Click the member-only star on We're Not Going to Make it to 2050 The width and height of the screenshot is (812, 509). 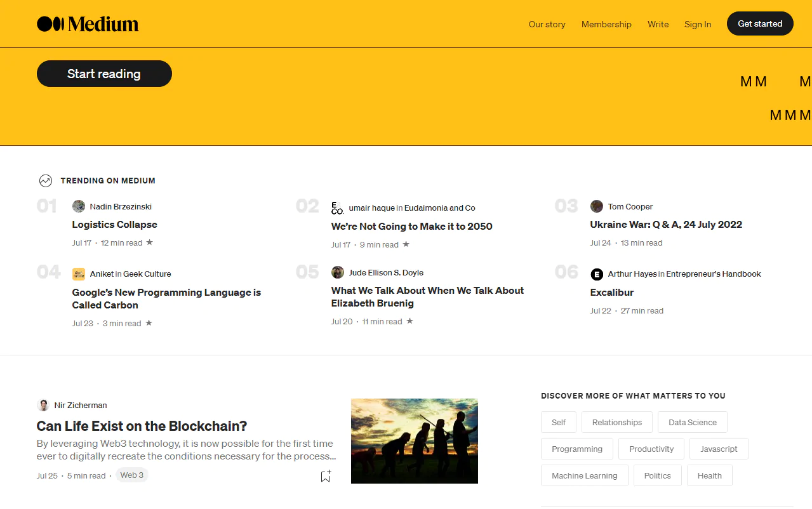click(x=406, y=244)
